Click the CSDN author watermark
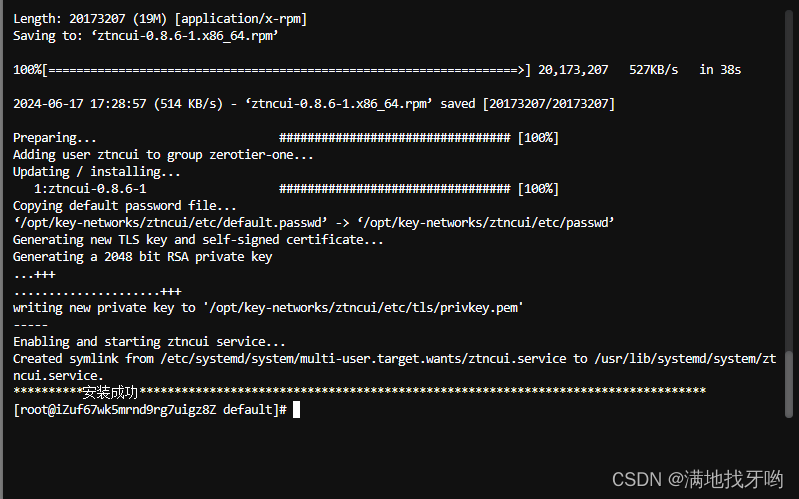The height and width of the screenshot is (499, 799). (x=698, y=479)
